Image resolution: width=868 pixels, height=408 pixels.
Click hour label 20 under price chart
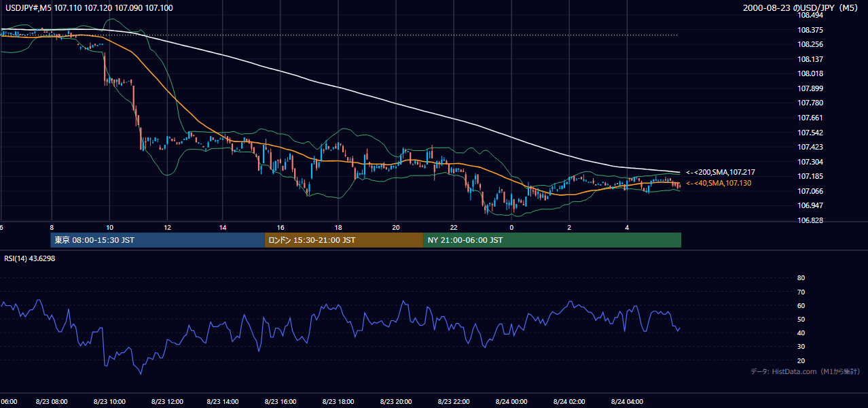396,228
